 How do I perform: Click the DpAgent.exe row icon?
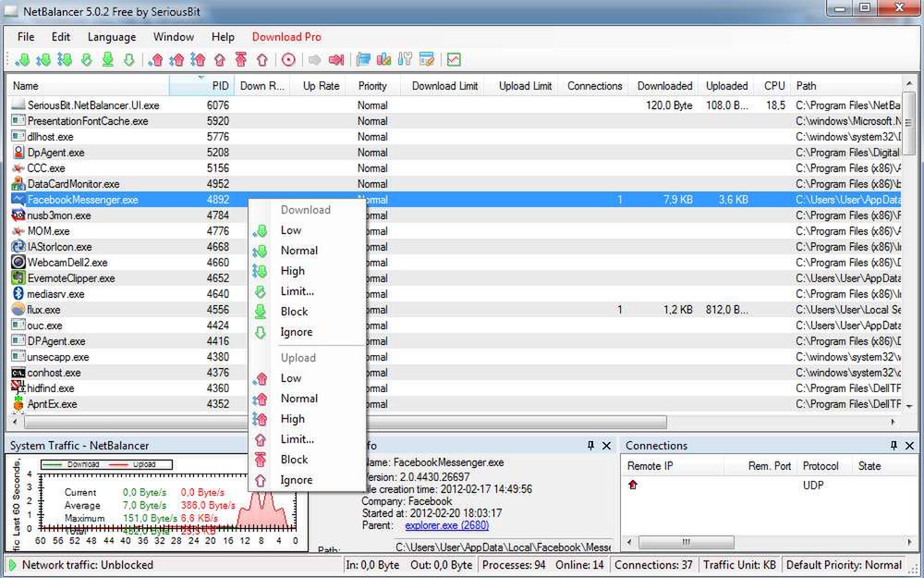click(18, 153)
